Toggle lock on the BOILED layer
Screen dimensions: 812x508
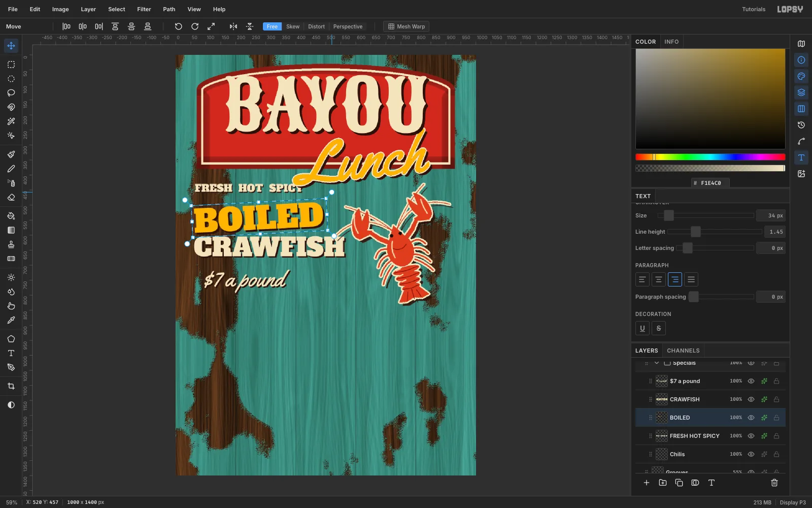pyautogui.click(x=776, y=418)
